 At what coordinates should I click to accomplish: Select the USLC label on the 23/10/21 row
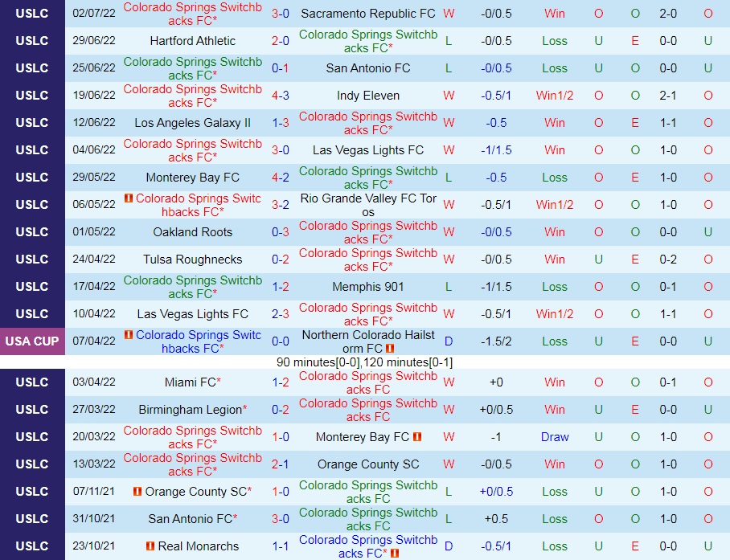pyautogui.click(x=32, y=546)
